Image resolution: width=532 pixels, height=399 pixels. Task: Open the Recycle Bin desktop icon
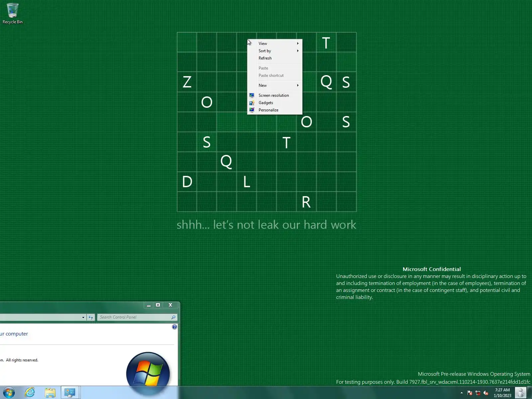pos(13,13)
